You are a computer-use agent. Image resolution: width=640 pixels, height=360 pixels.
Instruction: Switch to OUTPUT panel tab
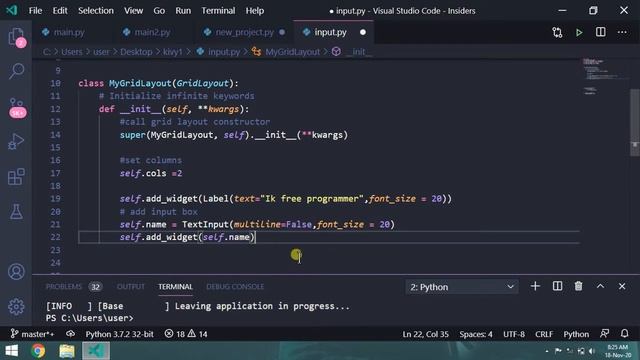pos(131,287)
